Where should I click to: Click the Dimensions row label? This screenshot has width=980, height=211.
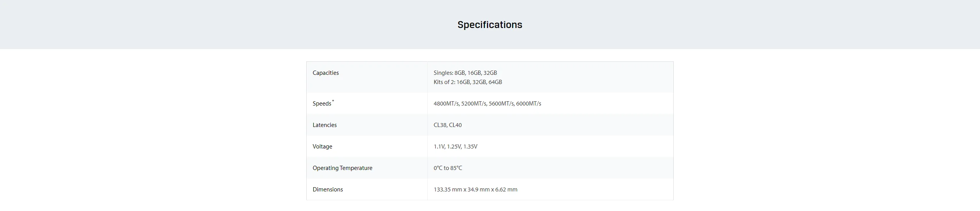click(x=328, y=190)
